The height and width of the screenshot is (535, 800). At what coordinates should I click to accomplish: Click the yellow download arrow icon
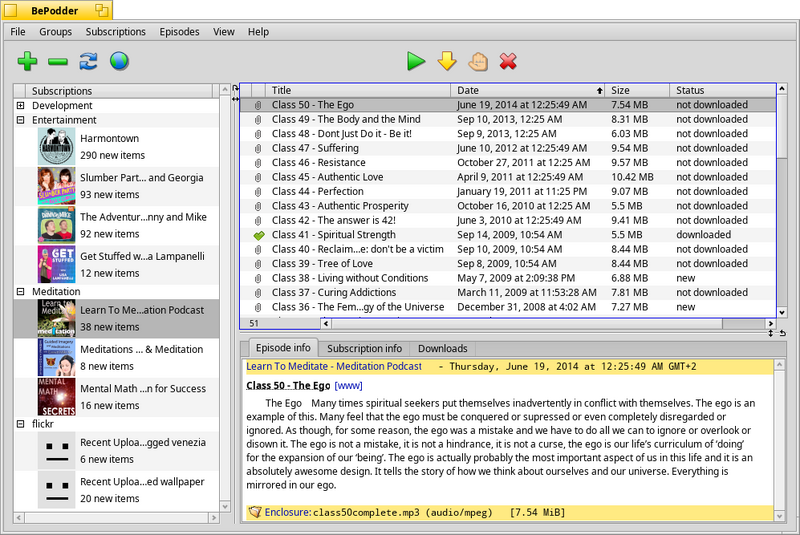(x=447, y=61)
